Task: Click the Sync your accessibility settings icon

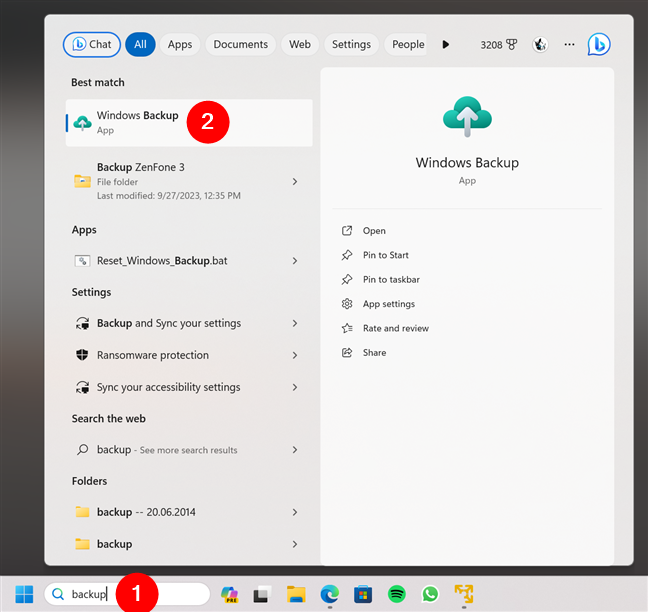Action: [x=82, y=387]
